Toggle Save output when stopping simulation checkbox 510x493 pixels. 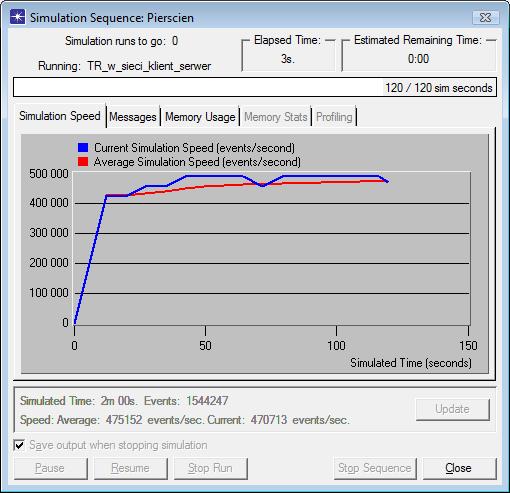click(x=19, y=445)
